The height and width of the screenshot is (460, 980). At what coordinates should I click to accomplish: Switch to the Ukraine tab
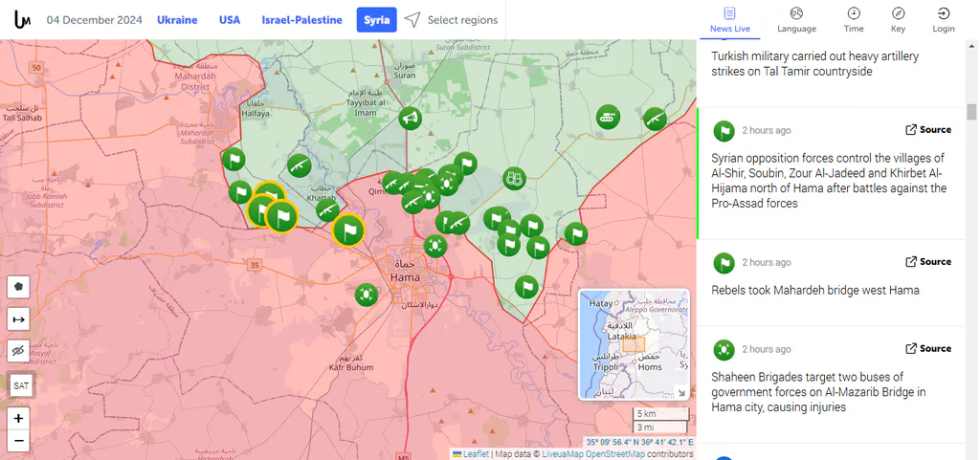[177, 20]
